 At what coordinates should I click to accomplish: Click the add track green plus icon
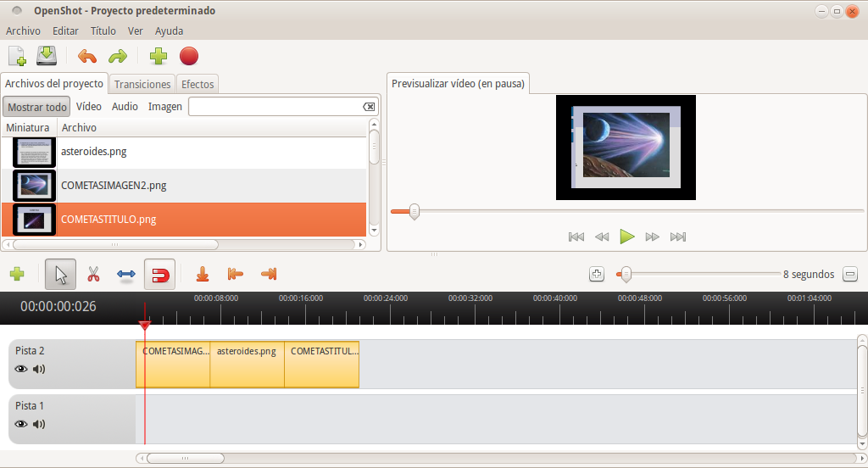point(17,275)
